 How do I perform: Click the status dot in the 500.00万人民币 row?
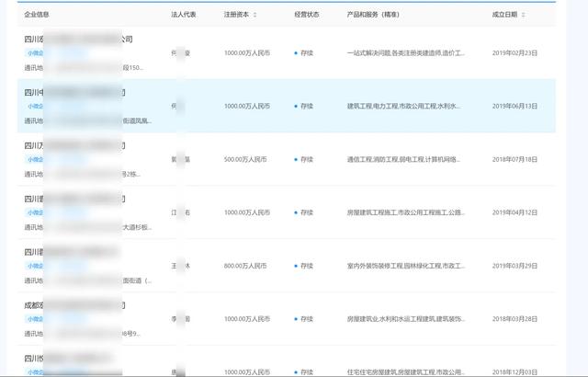296,159
